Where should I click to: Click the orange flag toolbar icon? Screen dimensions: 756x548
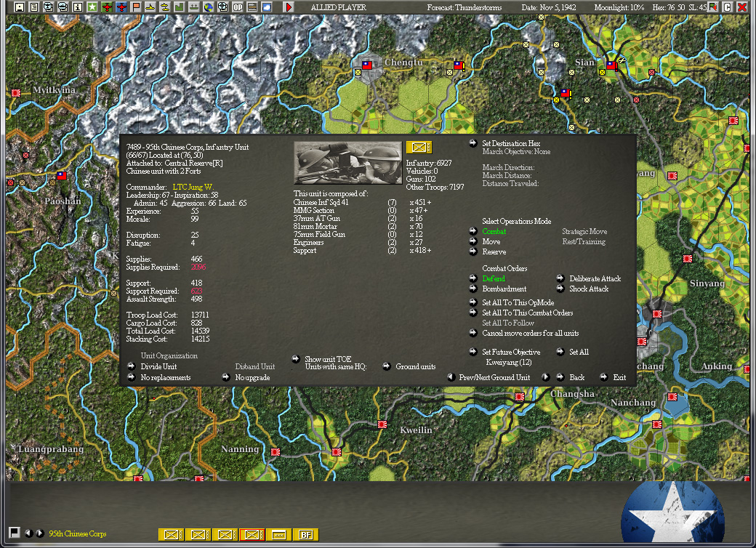click(135, 7)
